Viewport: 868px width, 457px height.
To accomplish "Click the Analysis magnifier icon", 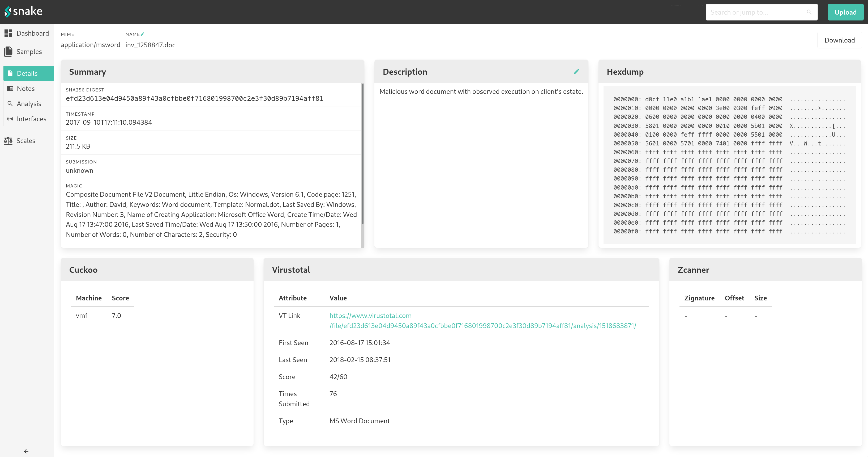I will 10,103.
